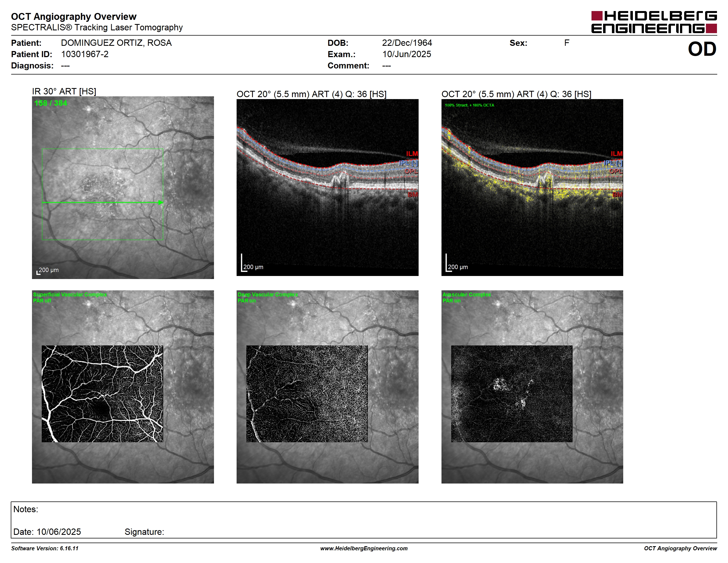Click 'OCT Angiography Overview' footer text
Screen dimensions: 728x563
(680, 548)
